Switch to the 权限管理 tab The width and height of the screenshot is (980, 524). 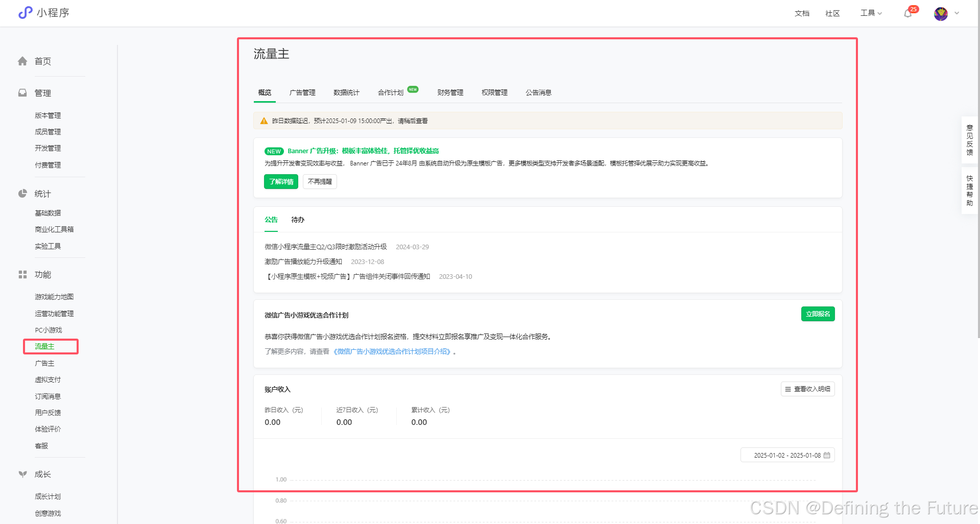(494, 92)
